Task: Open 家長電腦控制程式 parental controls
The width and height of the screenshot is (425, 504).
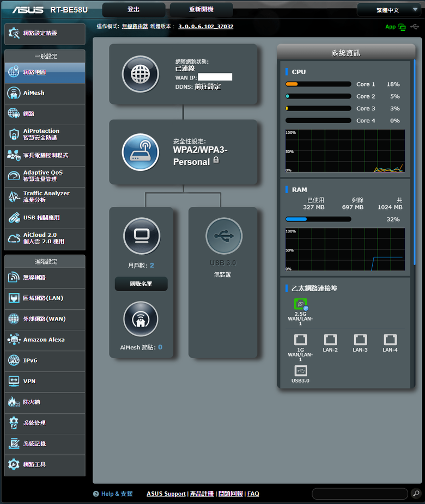Action: click(45, 156)
